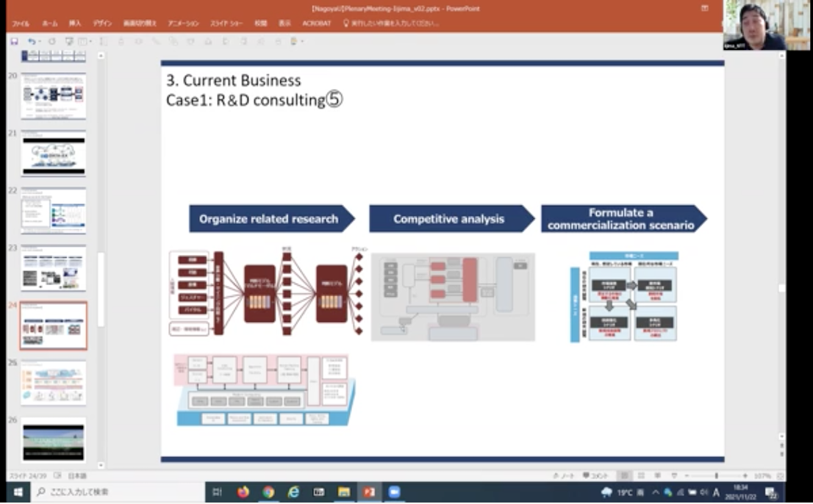Open the ACROBAT ribbon tab

tap(317, 24)
